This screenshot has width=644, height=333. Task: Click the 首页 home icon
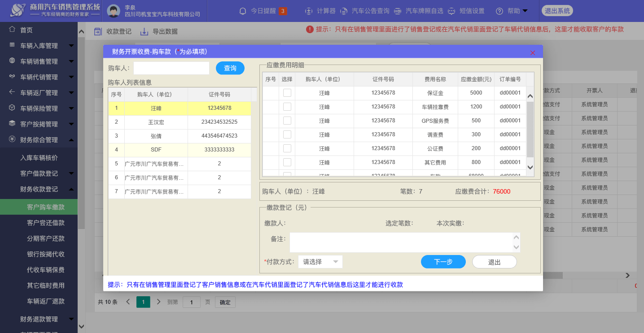tap(12, 30)
